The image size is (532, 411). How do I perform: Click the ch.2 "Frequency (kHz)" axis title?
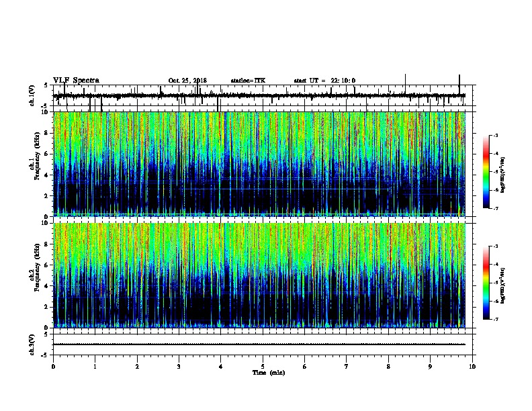(x=37, y=267)
